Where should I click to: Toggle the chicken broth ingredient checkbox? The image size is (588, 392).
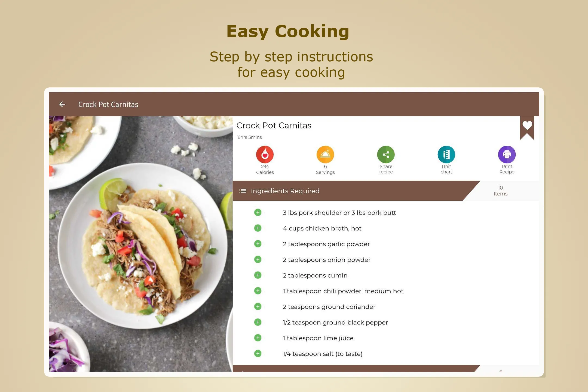point(258,228)
